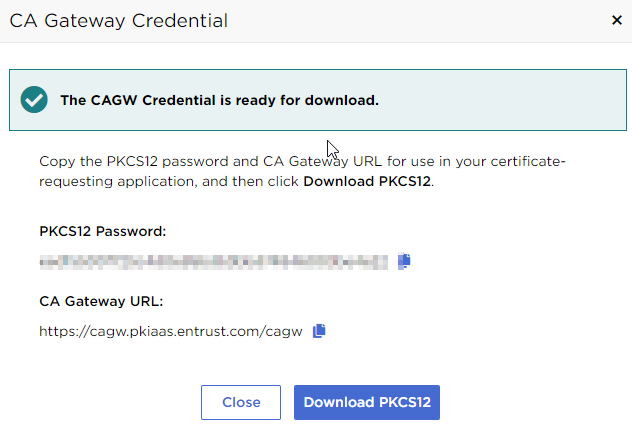The height and width of the screenshot is (431, 632).
Task: Click bold "Download PKCS12" in the instructions
Action: [x=367, y=181]
